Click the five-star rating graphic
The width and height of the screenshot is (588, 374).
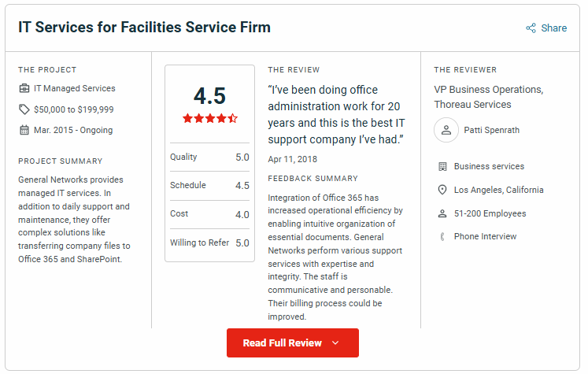tap(209, 119)
